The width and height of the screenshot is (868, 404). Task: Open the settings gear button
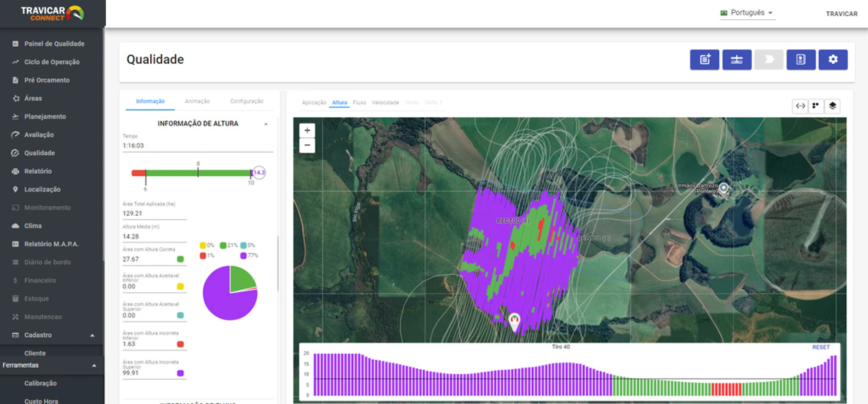pyautogui.click(x=833, y=60)
